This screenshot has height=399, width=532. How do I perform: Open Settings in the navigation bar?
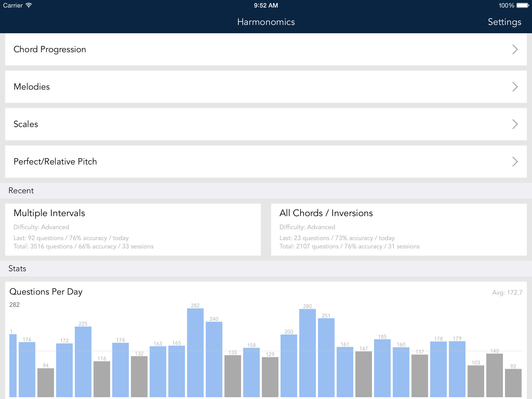pyautogui.click(x=504, y=22)
